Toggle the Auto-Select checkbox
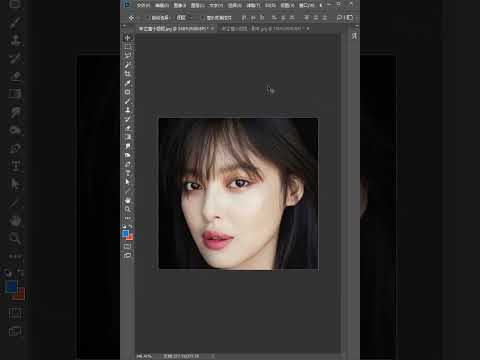Image resolution: width=480 pixels, height=360 pixels. [x=148, y=18]
